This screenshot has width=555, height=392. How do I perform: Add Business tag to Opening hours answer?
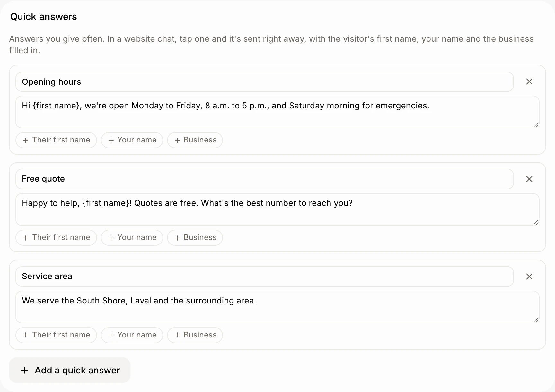coord(195,140)
